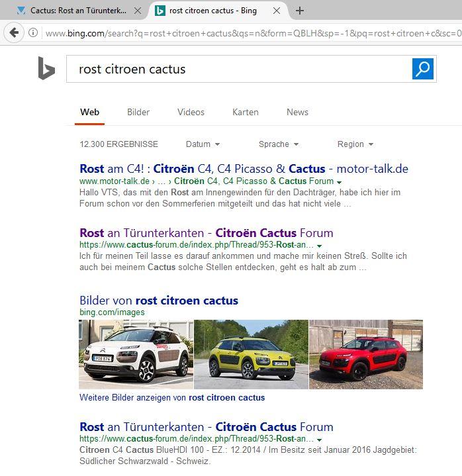462x476 pixels.
Task: Open the Karten search tab
Action: [246, 112]
